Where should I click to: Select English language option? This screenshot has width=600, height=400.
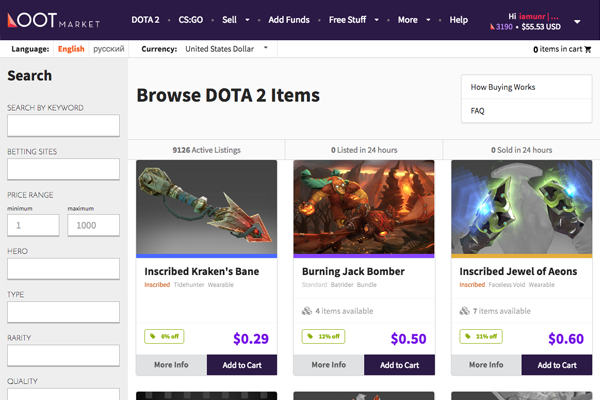tap(71, 49)
